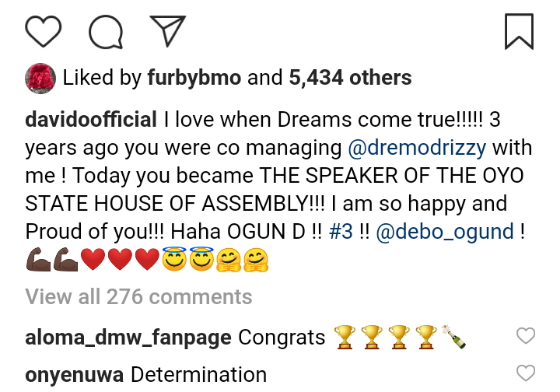Open davidoofficial's profile from caption
Image resolution: width=560 pixels, height=392 pixels.
coord(91,120)
